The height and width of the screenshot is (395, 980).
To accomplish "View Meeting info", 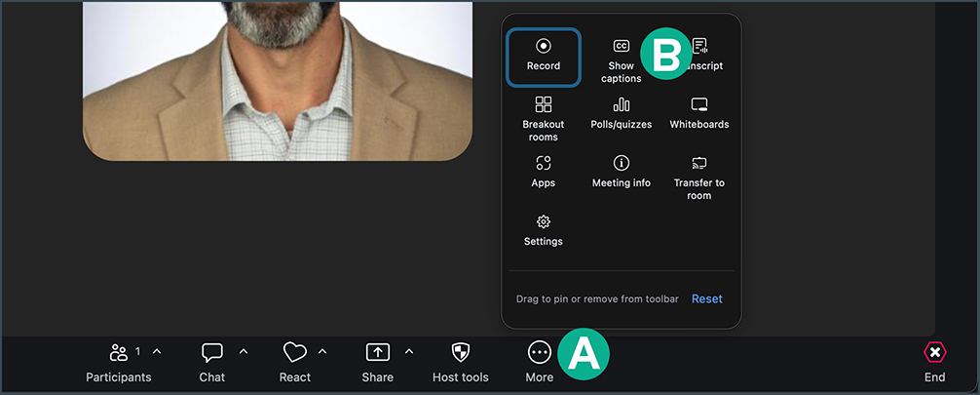I will 621,172.
